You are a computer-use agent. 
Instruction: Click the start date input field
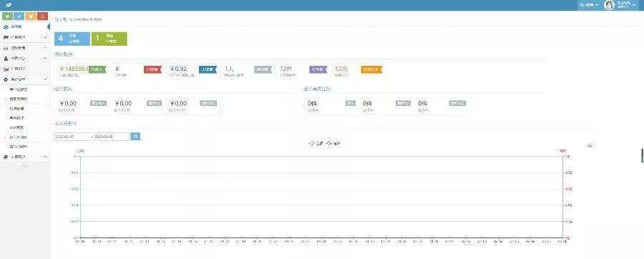73,136
